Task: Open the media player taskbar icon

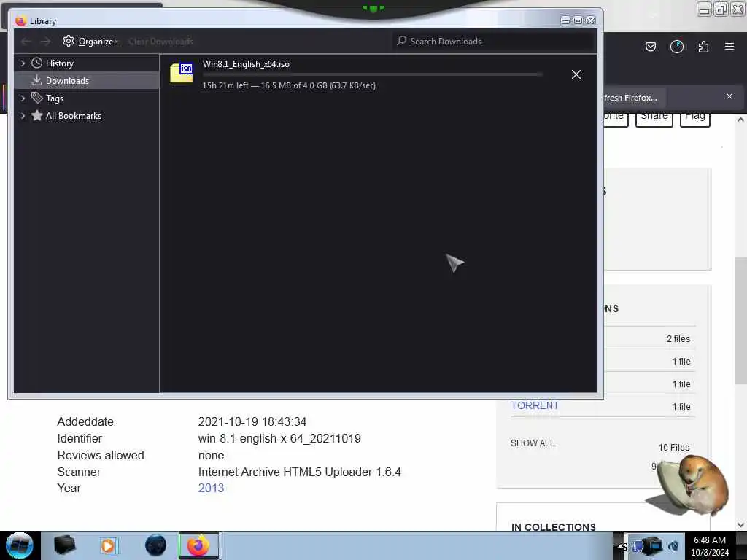Action: click(108, 545)
